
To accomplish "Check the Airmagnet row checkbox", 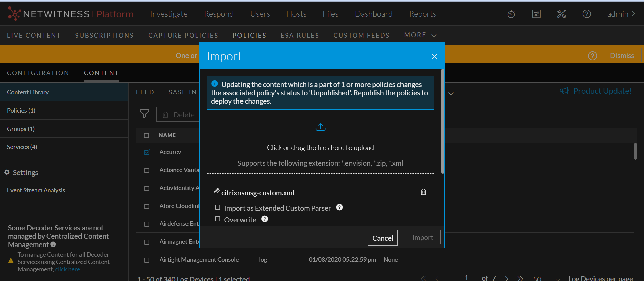I will (147, 242).
